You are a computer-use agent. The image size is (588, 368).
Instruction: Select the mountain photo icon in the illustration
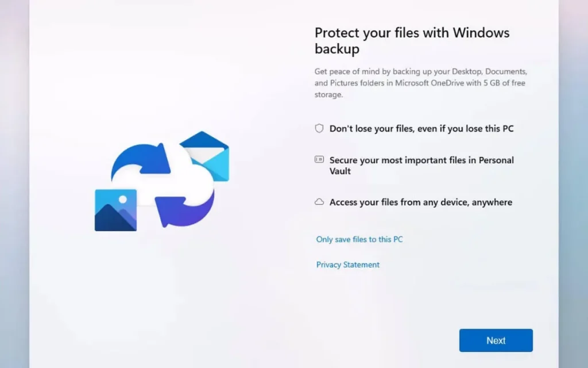(117, 210)
